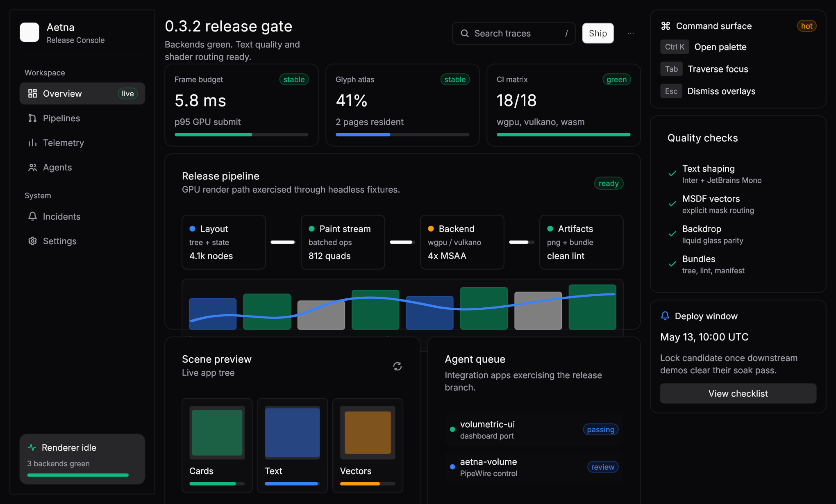Click the Artifacts stage card
Image resolution: width=836 pixels, height=504 pixels.
click(582, 242)
